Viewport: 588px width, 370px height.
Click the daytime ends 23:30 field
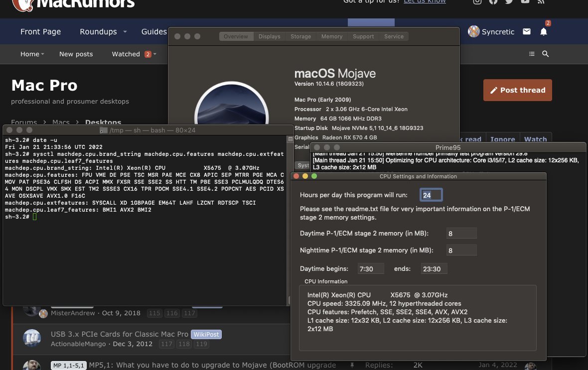tap(434, 268)
